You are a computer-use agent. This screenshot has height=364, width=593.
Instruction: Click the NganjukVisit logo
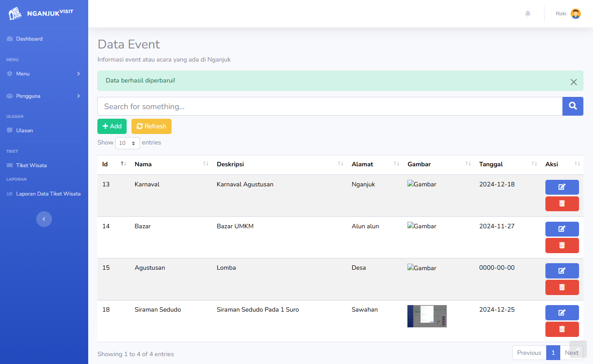[41, 14]
